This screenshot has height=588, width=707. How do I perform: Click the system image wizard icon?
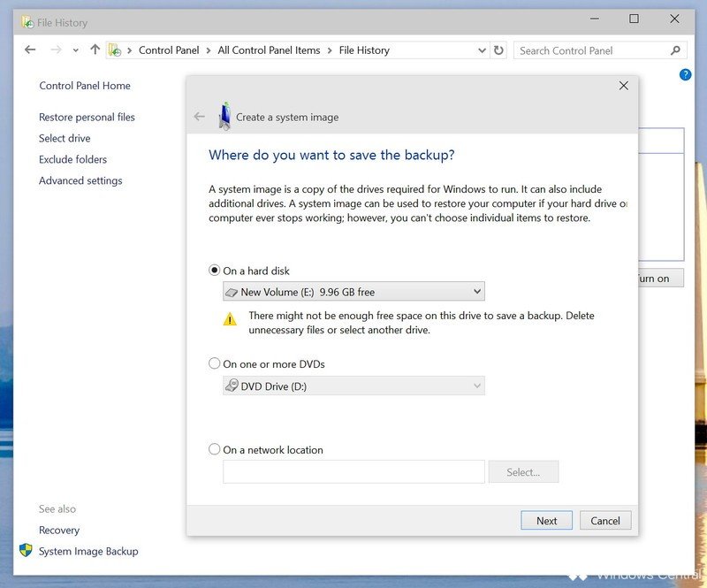coord(224,117)
